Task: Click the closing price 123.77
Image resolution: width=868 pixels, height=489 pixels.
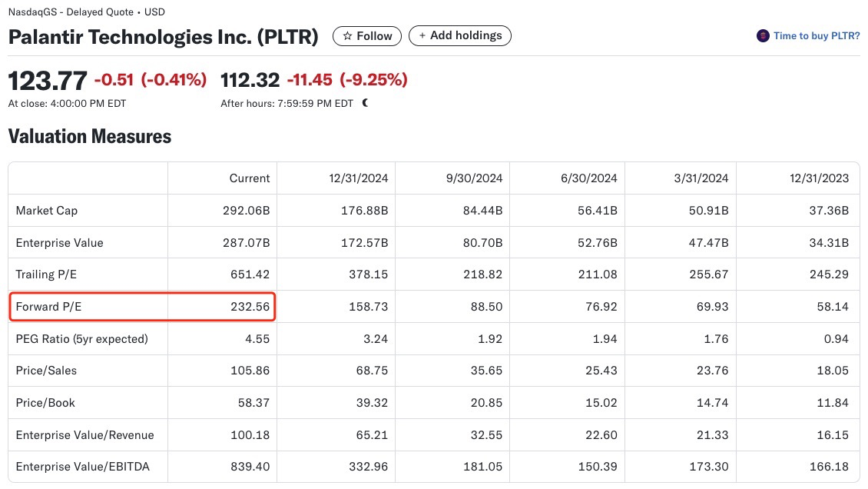Action: [48, 81]
